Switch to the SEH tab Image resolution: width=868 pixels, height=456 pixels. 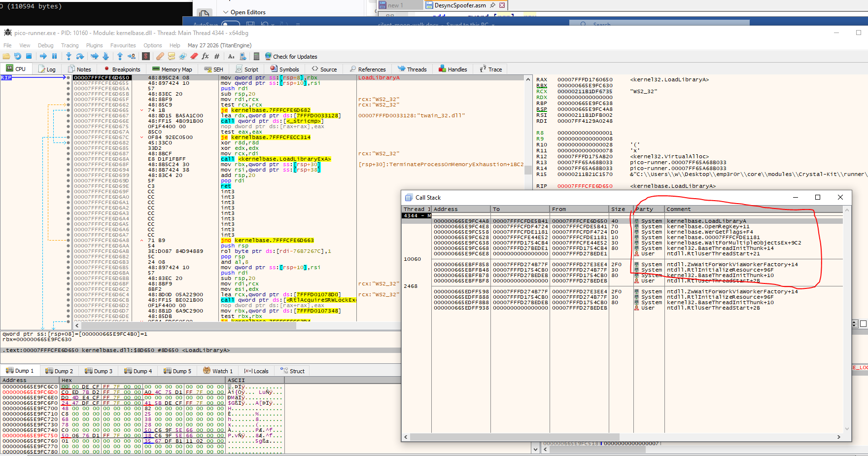214,70
